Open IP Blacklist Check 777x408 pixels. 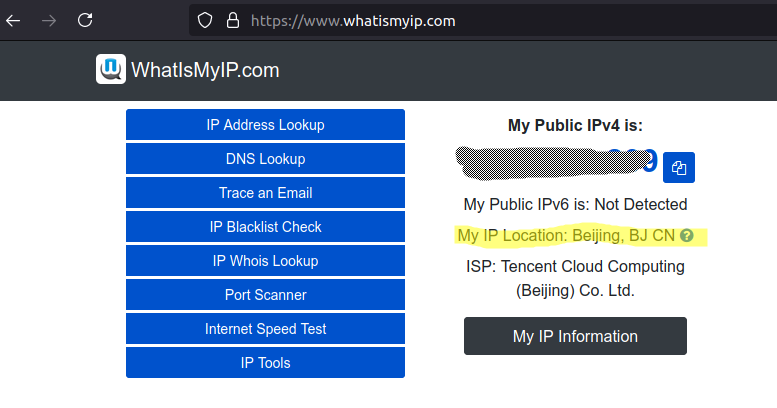pyautogui.click(x=265, y=227)
